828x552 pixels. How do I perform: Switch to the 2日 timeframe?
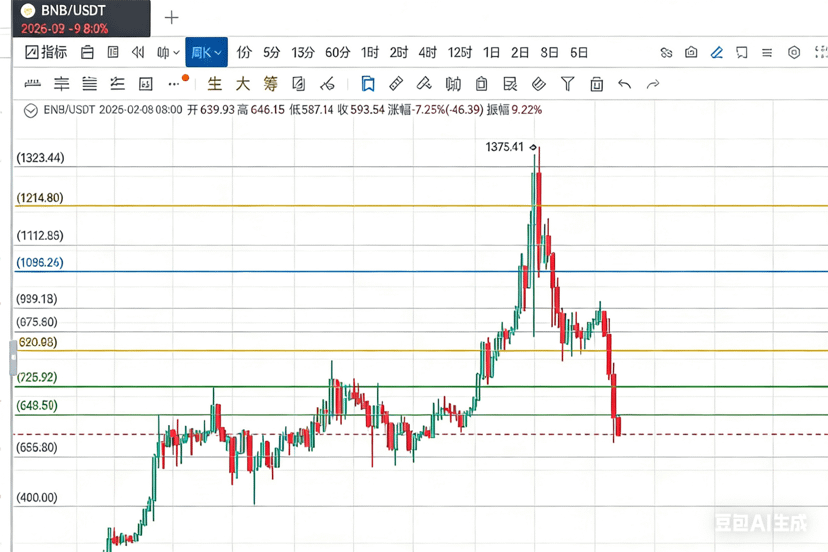pos(520,52)
